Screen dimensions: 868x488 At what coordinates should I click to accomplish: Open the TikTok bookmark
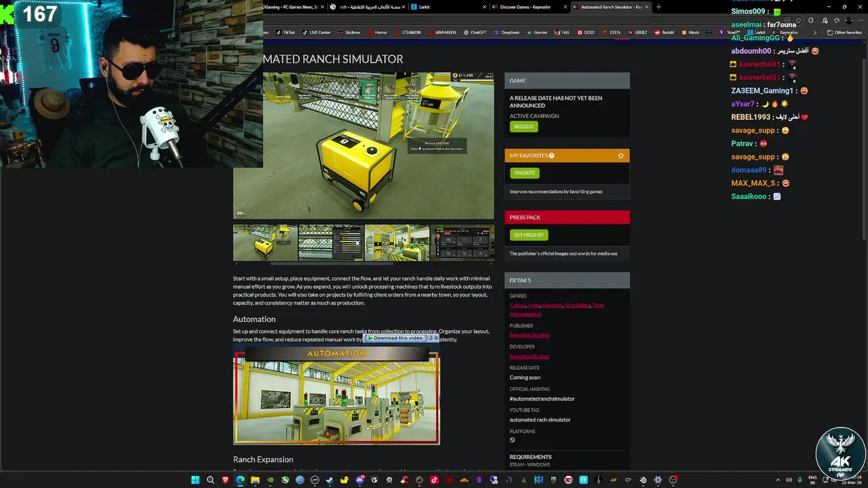coord(285,33)
